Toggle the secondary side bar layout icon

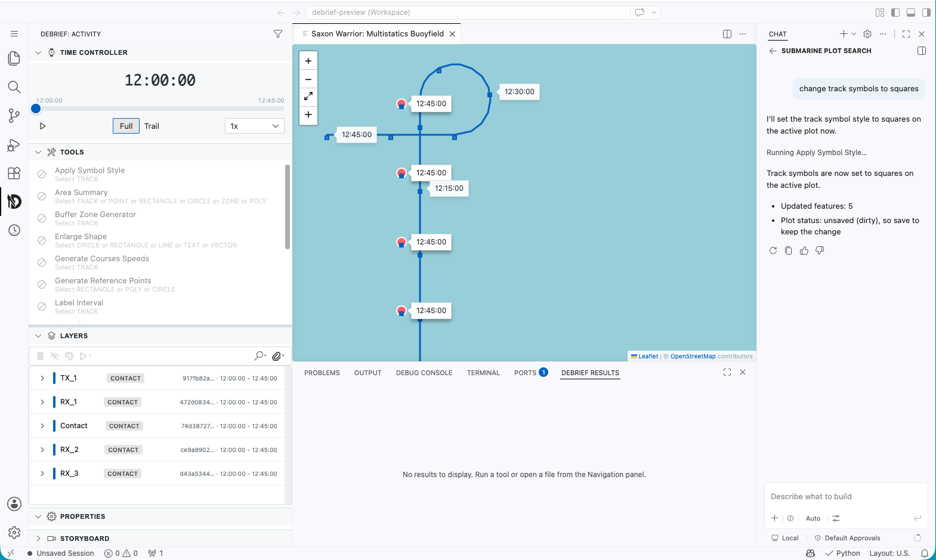[x=926, y=13]
